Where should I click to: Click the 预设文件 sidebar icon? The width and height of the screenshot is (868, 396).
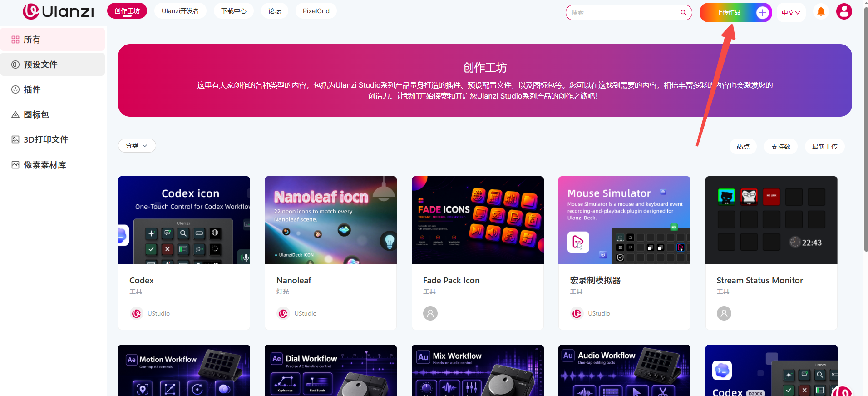15,64
